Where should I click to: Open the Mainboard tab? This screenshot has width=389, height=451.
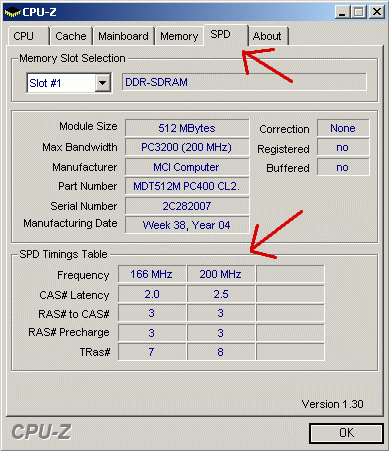point(124,36)
